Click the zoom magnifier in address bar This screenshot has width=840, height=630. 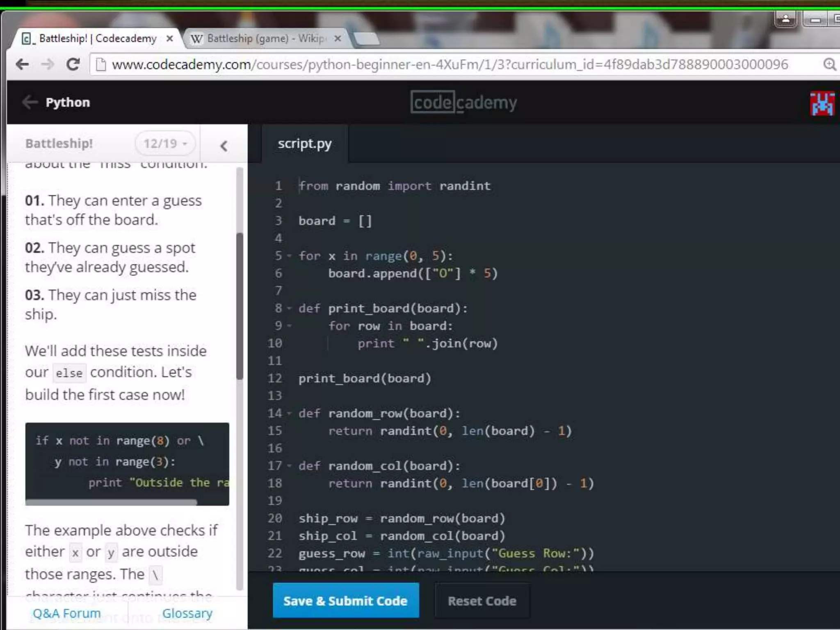click(x=829, y=64)
